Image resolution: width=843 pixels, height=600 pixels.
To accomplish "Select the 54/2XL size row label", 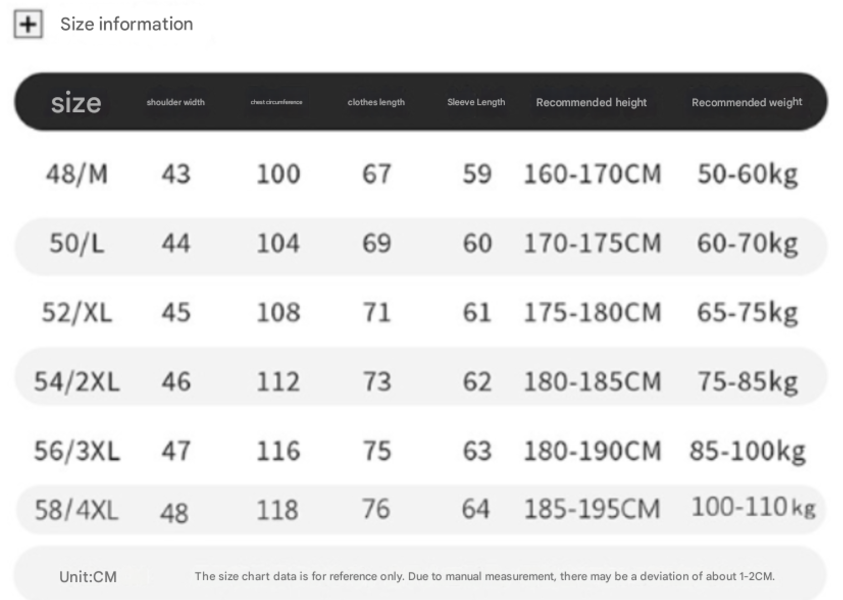I will tap(77, 381).
